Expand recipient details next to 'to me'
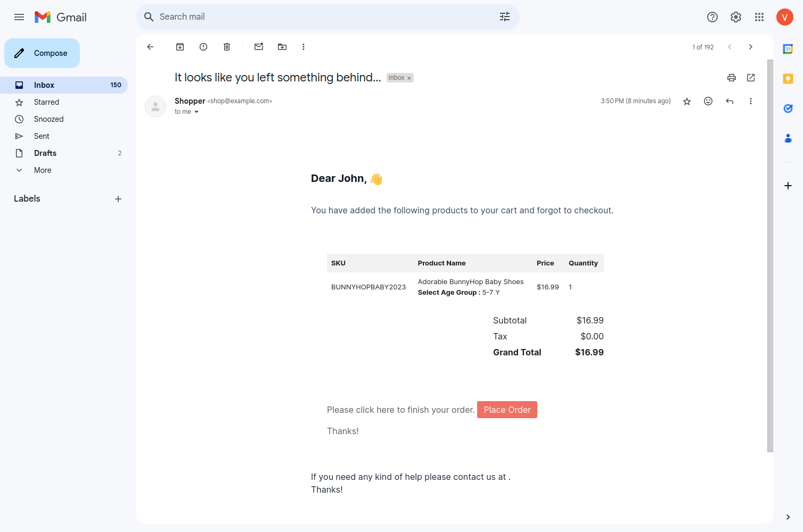 tap(196, 112)
